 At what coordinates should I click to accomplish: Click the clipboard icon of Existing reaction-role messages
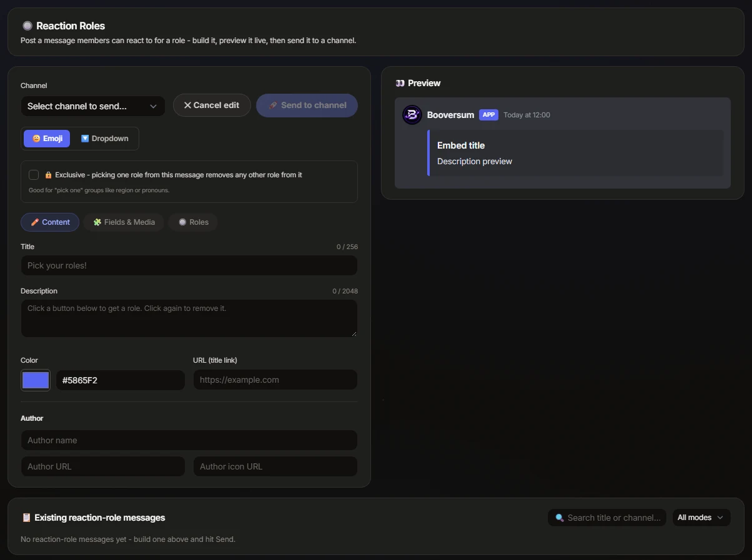coord(26,518)
